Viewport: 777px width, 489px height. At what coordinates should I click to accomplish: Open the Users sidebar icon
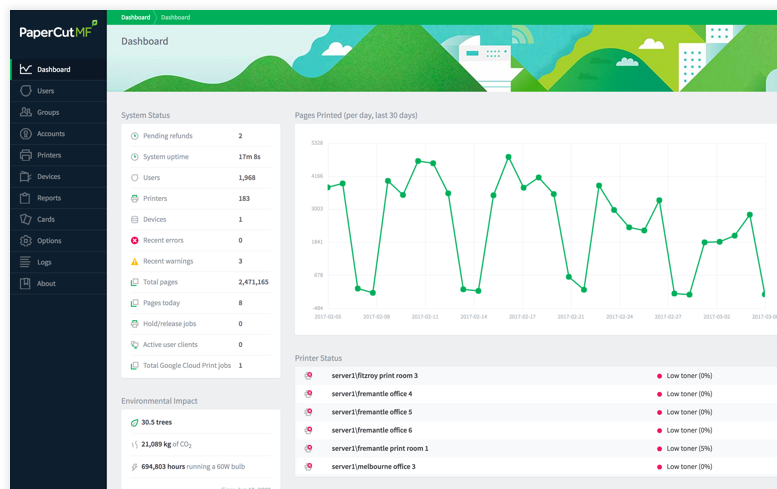click(25, 91)
